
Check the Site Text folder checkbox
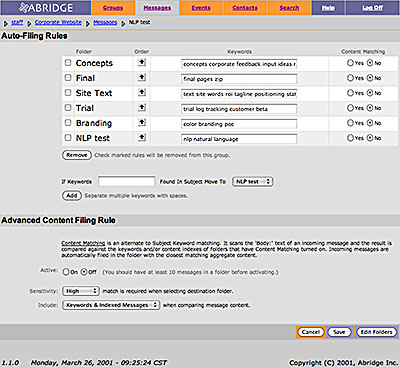tap(68, 92)
